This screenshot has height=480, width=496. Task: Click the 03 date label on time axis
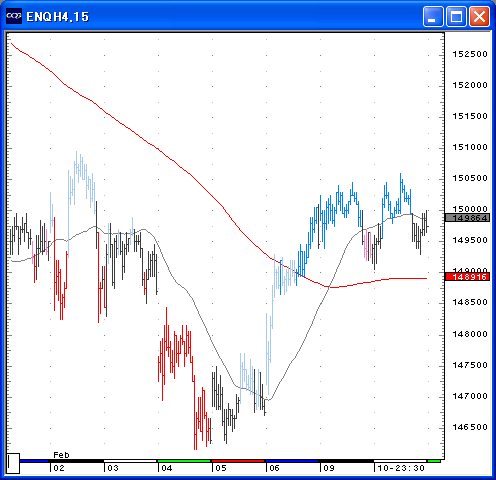[x=113, y=468]
